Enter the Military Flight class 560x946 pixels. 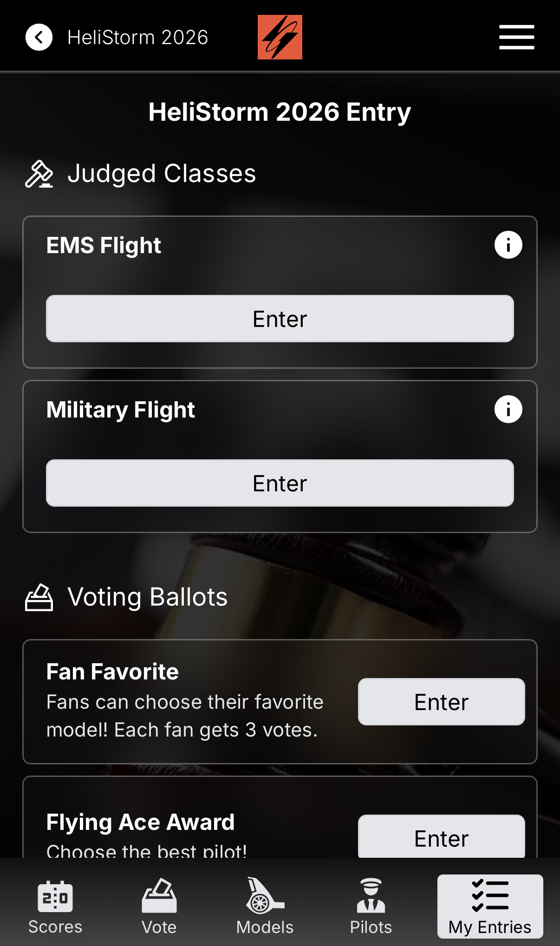click(x=280, y=483)
